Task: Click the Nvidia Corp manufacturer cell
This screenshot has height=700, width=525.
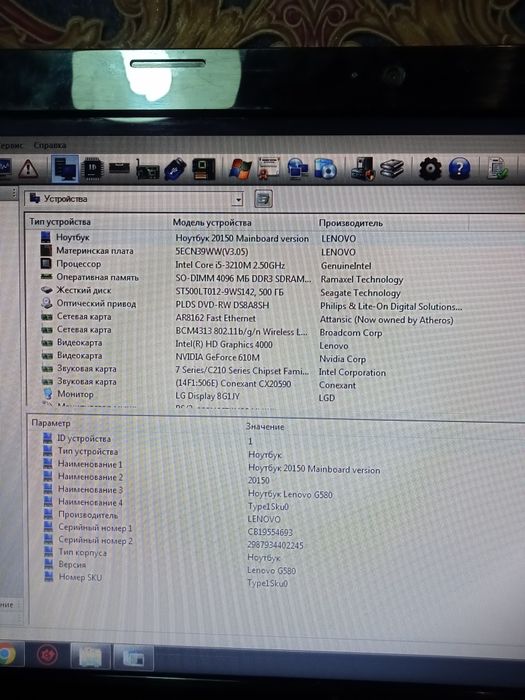Action: tap(342, 358)
